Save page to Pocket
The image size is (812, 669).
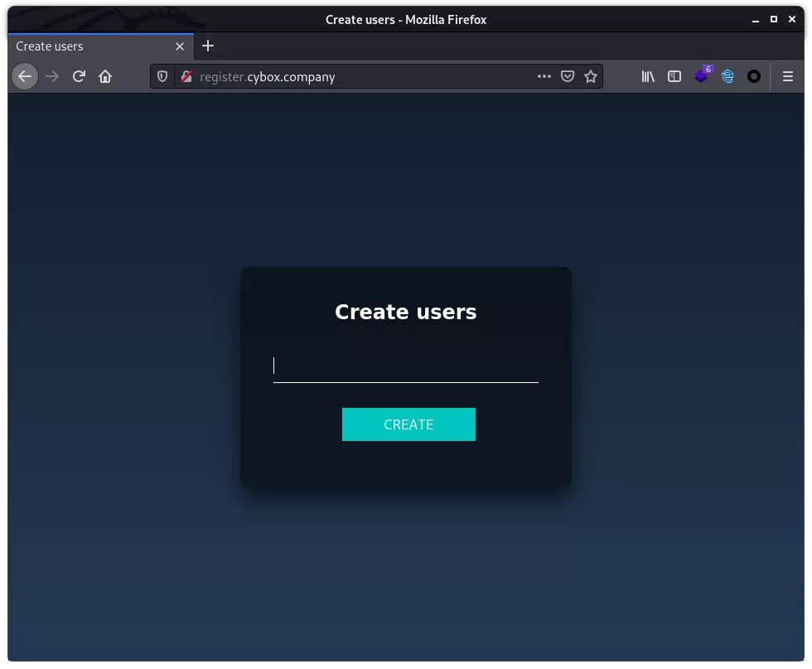coord(568,76)
